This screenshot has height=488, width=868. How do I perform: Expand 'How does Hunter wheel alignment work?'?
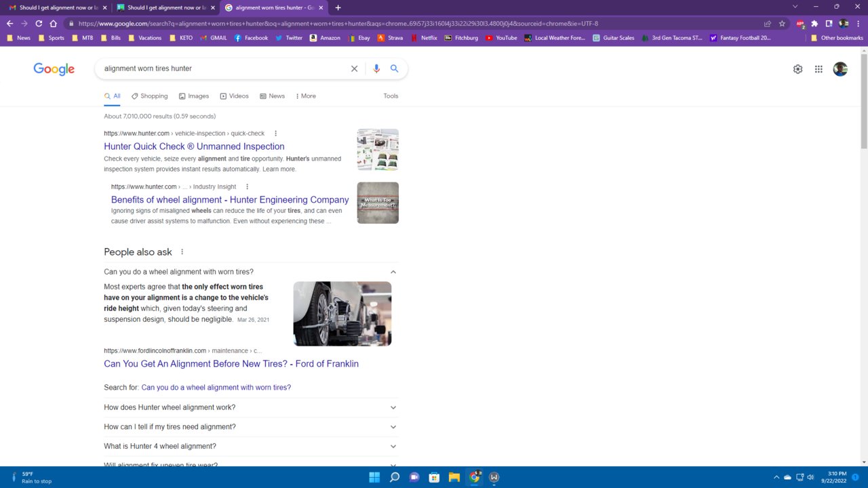(x=393, y=407)
